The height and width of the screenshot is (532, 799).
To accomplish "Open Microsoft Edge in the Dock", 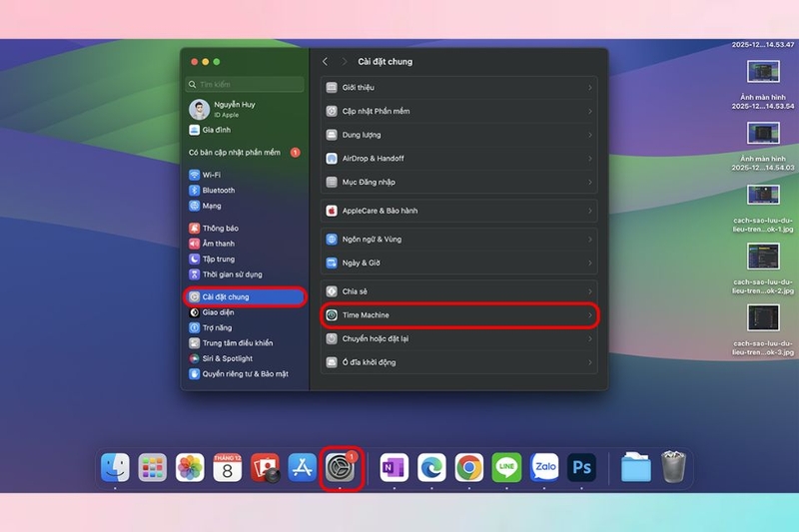I will tap(431, 467).
